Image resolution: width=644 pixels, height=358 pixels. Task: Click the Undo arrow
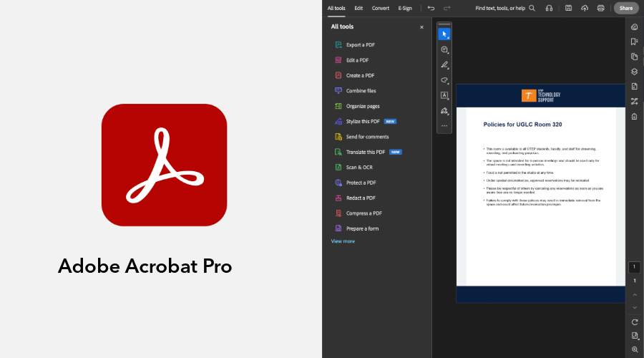431,8
